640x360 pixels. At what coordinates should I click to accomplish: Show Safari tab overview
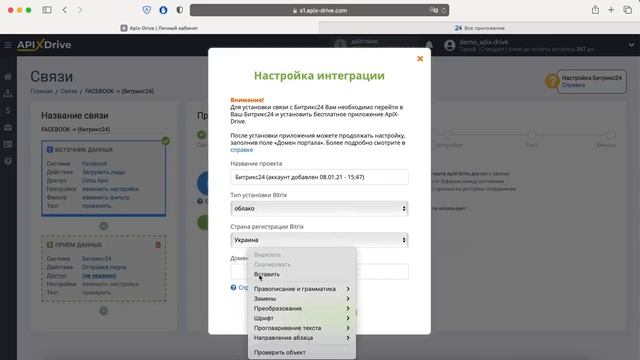point(628,10)
